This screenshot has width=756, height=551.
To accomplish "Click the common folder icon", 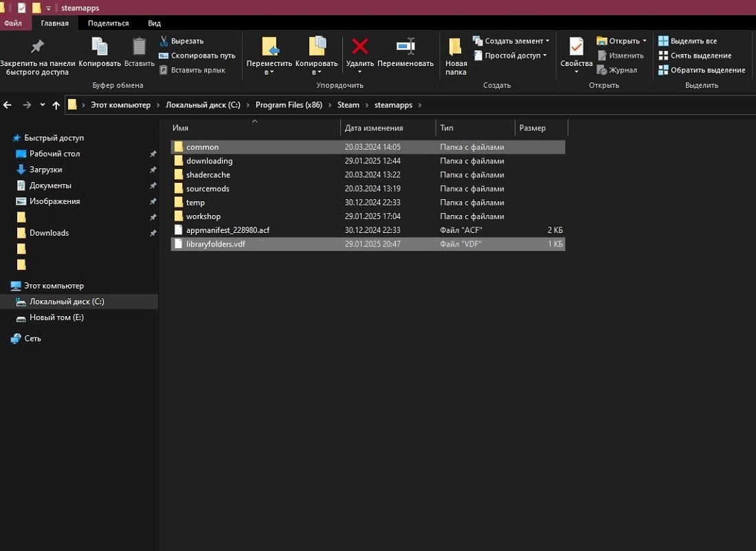I will tap(179, 146).
